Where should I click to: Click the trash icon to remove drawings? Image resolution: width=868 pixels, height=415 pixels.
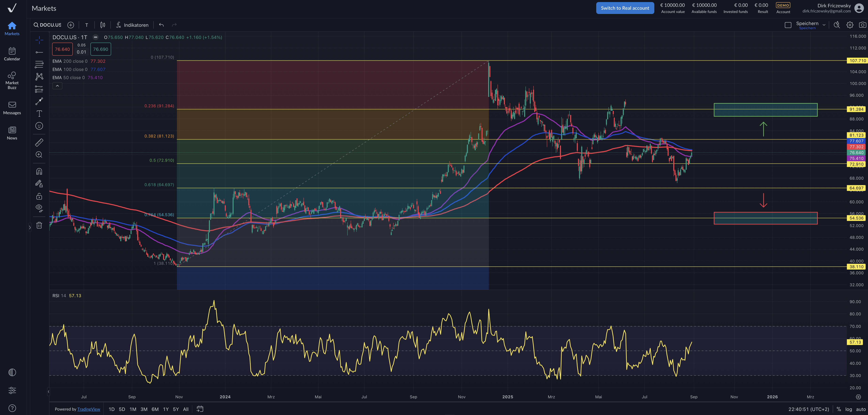pos(39,225)
